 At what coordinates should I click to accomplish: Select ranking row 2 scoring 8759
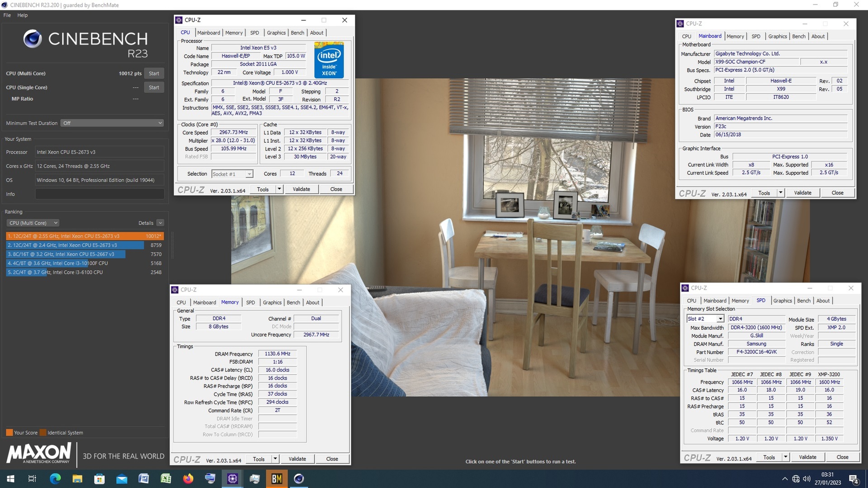(85, 245)
